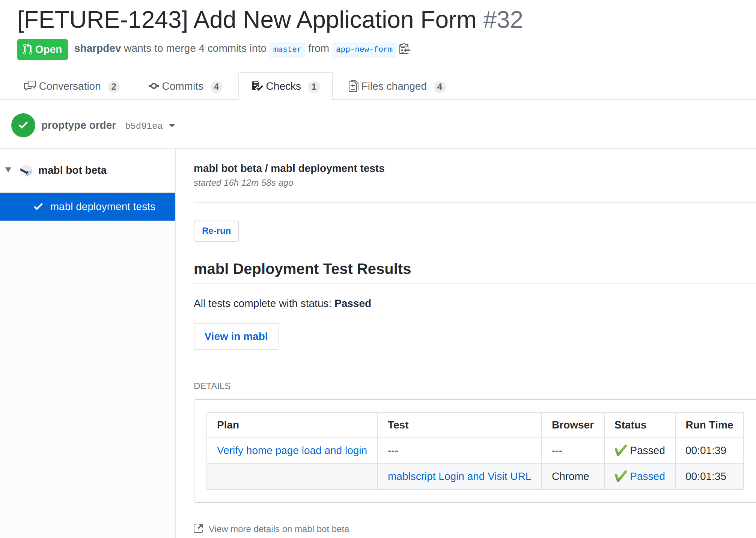Click the master branch label

point(287,49)
